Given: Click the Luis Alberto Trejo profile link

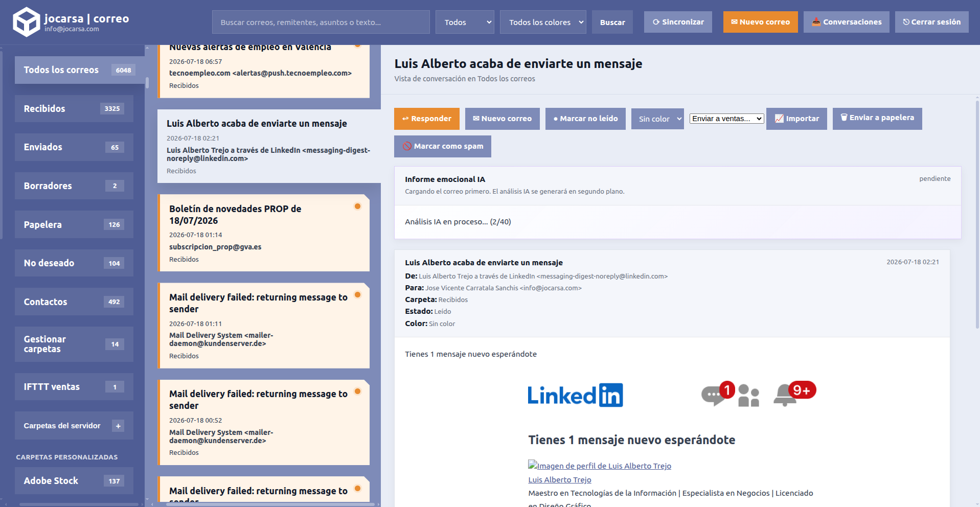Looking at the screenshot, I should pos(560,479).
